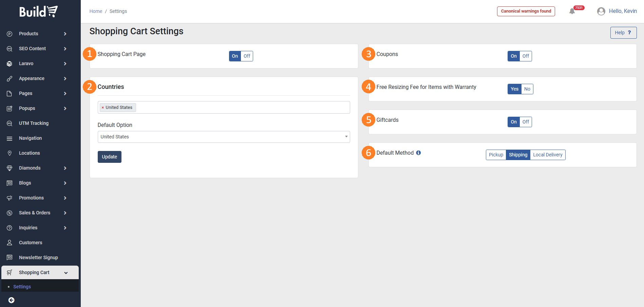The image size is (644, 307).
Task: Set Free Resizing Fee to No
Action: 527,89
